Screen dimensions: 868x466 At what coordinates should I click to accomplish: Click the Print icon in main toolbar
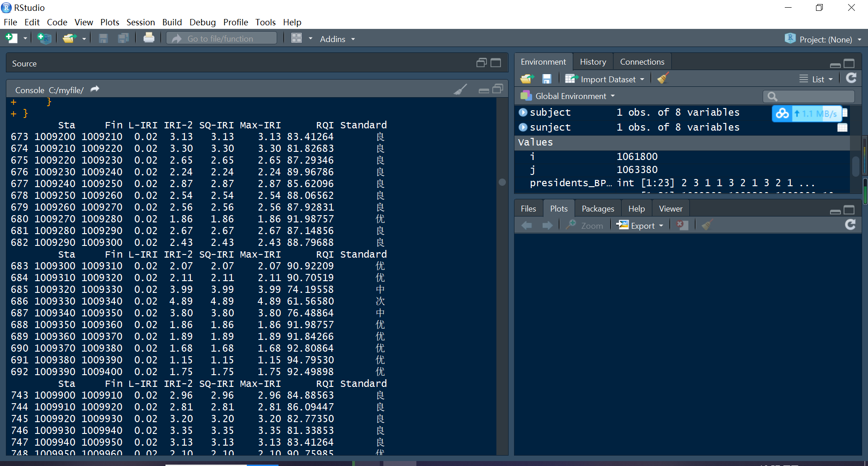click(x=149, y=39)
